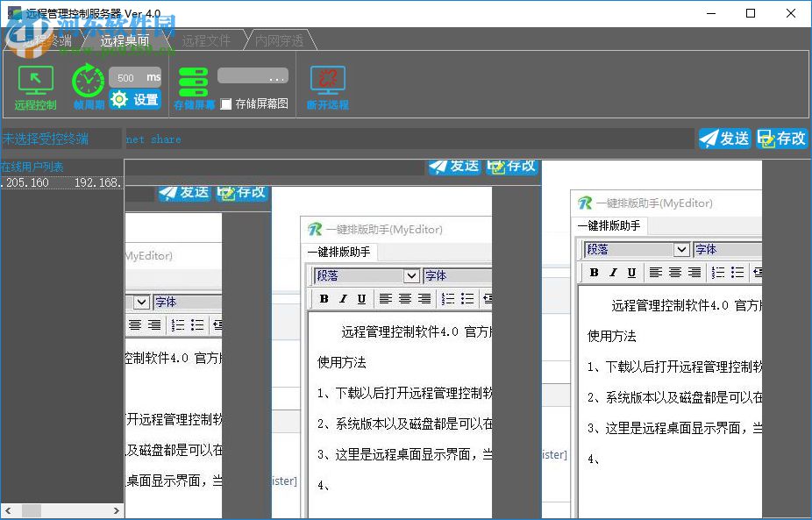Insert bullet list in rightmost MyEditor window
The image size is (812, 520).
pos(737,273)
